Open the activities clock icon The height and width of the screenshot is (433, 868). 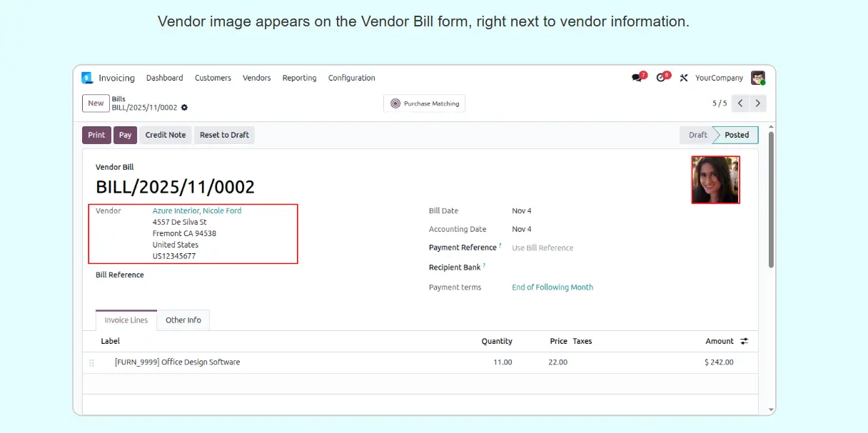(661, 78)
